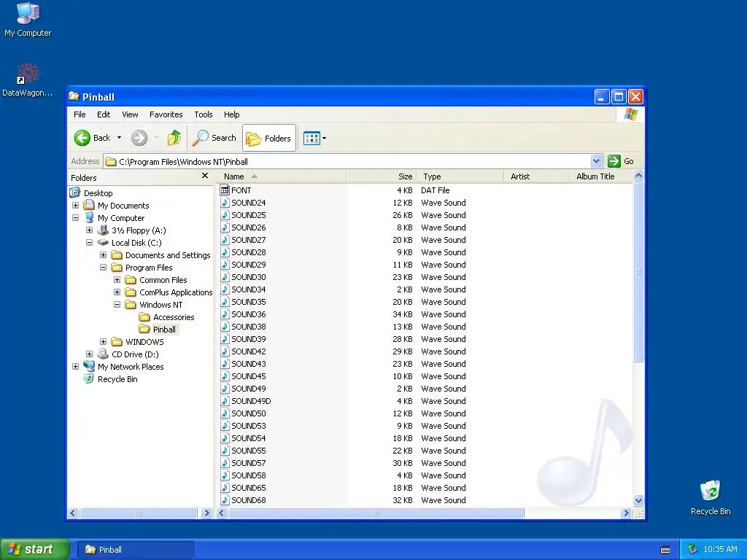This screenshot has height=560, width=747.
Task: Click the CD Drive (D:) icon
Action: tap(102, 354)
